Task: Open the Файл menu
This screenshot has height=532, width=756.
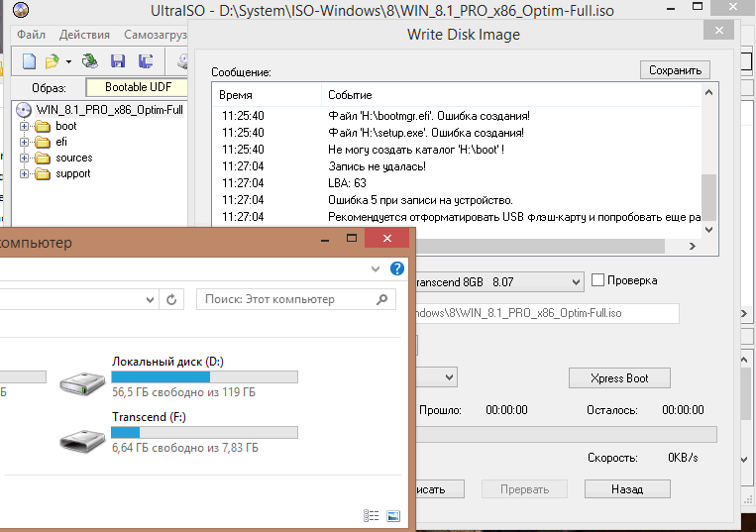Action: pos(32,35)
